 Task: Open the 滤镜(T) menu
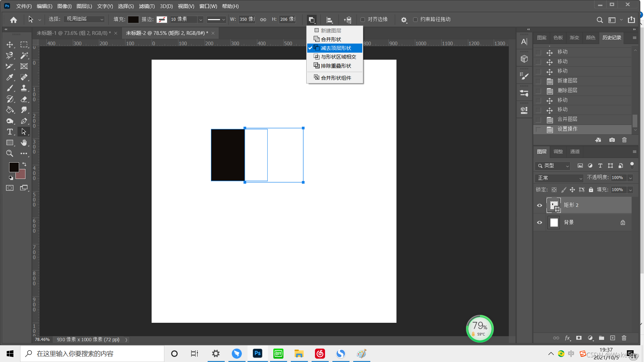click(x=147, y=6)
